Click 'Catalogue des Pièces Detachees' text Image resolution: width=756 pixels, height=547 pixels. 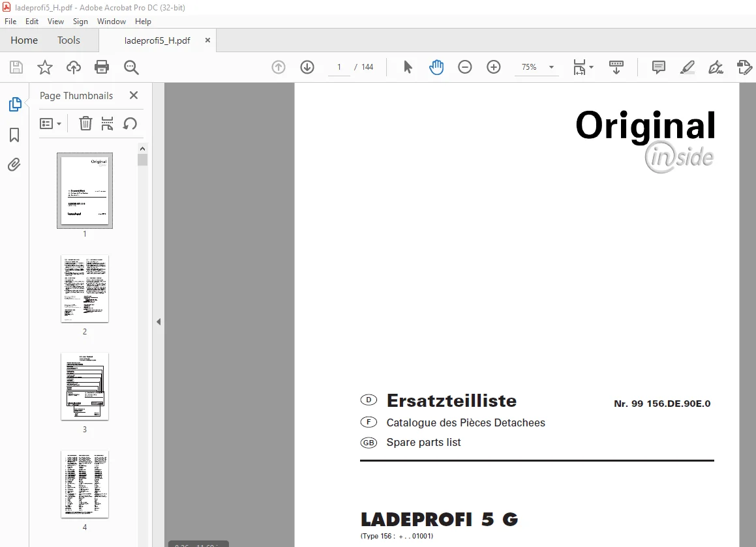[466, 422]
